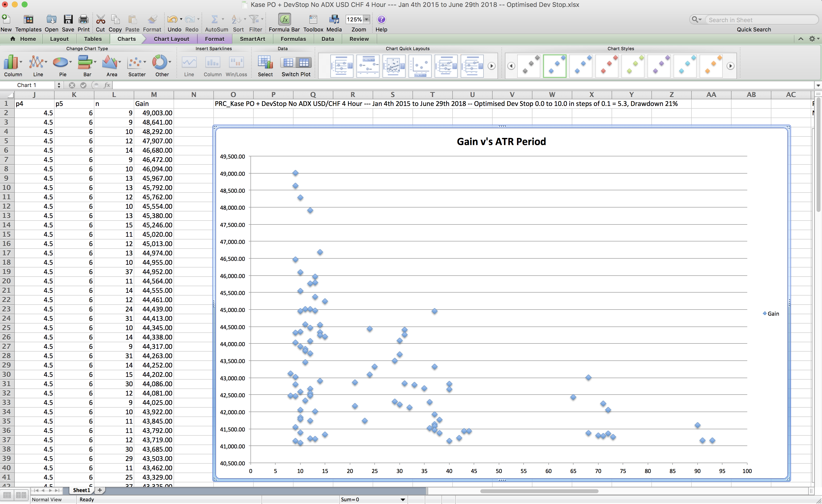The width and height of the screenshot is (822, 504).
Task: Collapse the ribbon with the chevron
Action: pyautogui.click(x=801, y=39)
